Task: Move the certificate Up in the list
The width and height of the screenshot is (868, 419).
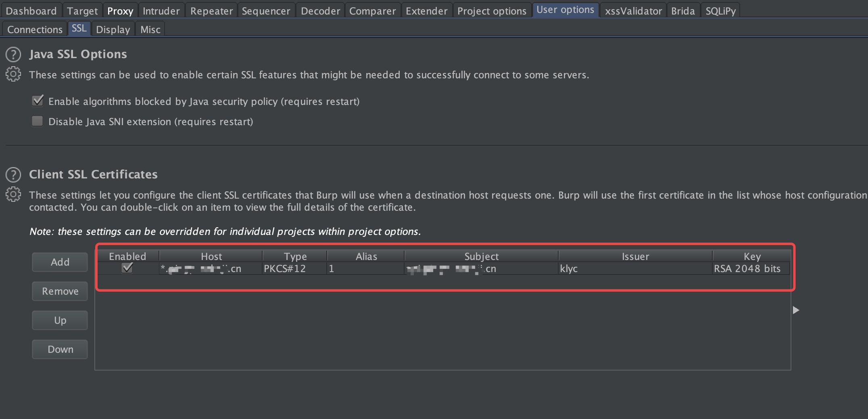Action: [x=60, y=320]
